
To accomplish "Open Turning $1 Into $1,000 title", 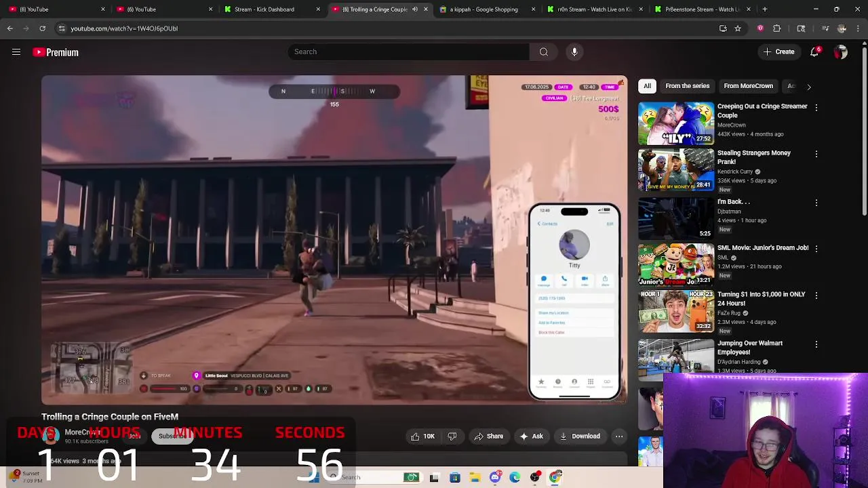I will point(762,299).
